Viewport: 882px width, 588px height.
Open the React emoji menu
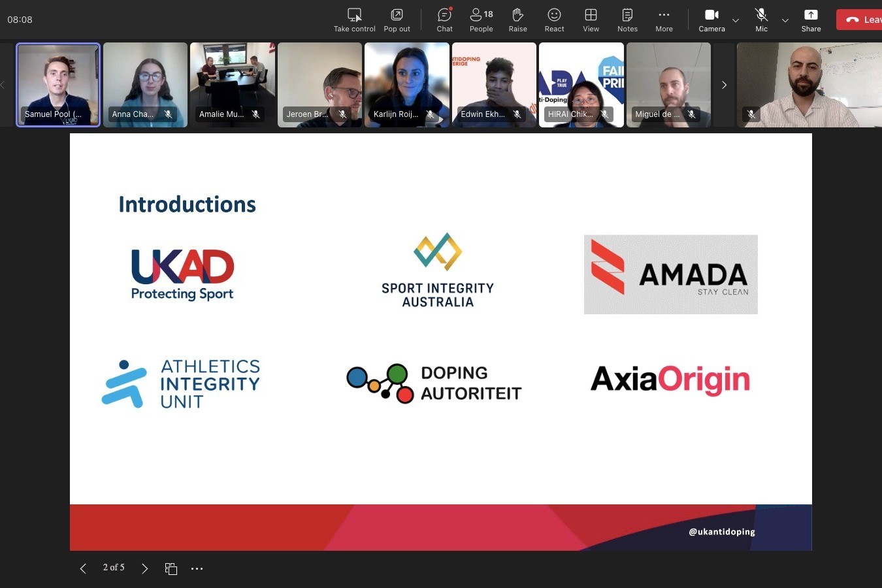coord(554,20)
